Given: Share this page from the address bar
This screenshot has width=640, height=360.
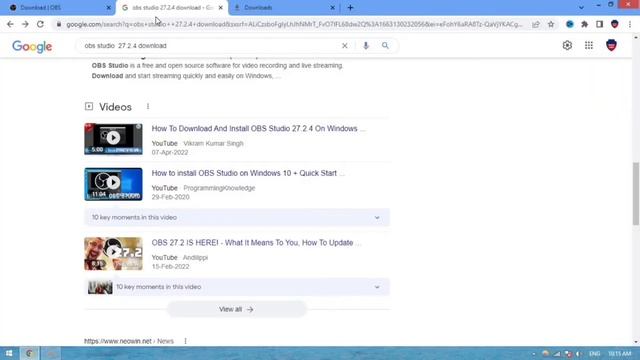Looking at the screenshot, I should [536, 24].
